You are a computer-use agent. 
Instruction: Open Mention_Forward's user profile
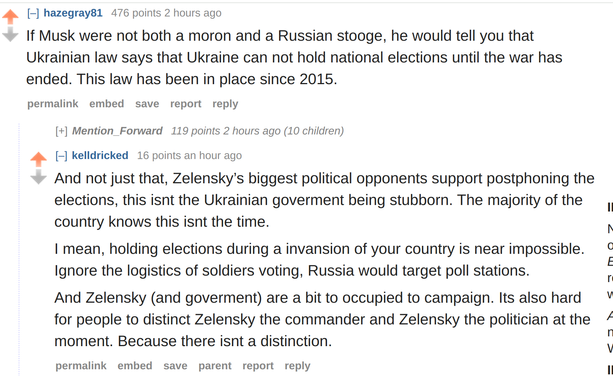pyautogui.click(x=117, y=131)
